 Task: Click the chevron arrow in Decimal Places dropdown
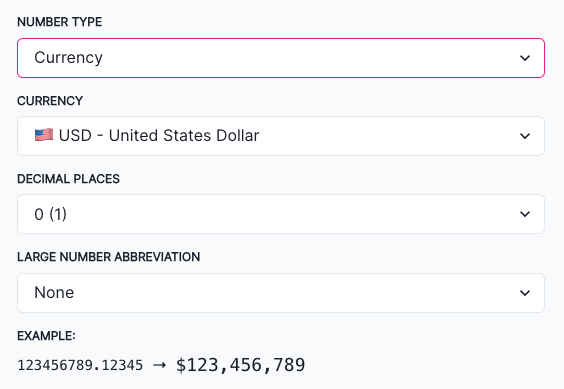[525, 214]
